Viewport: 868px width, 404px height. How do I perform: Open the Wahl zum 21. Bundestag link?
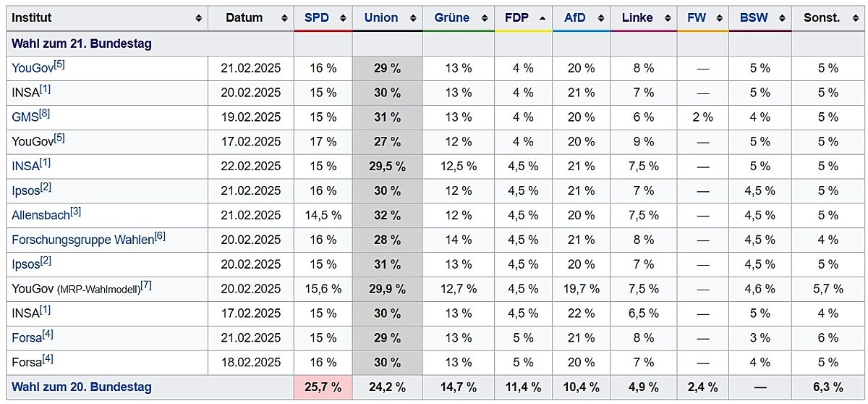(82, 44)
